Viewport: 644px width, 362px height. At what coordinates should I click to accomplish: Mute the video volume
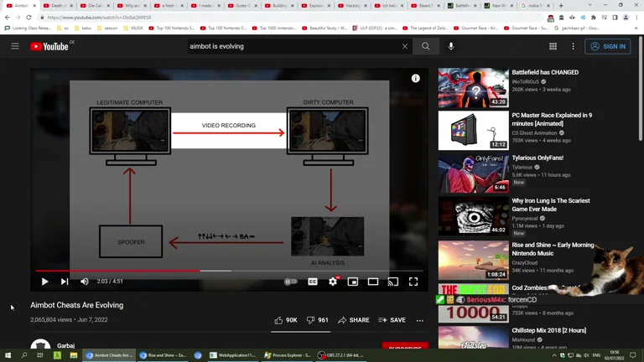(x=85, y=282)
